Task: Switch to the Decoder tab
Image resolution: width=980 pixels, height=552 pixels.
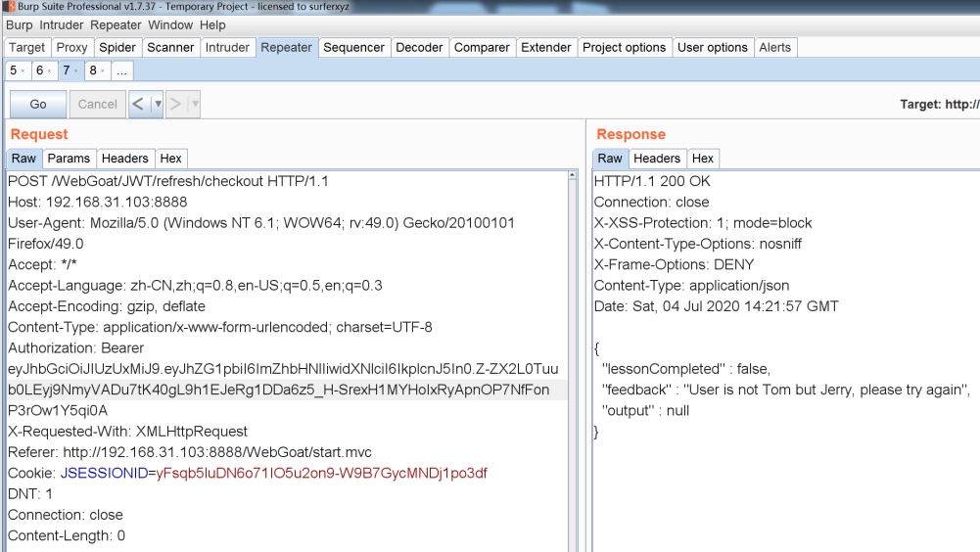Action: pyautogui.click(x=419, y=48)
